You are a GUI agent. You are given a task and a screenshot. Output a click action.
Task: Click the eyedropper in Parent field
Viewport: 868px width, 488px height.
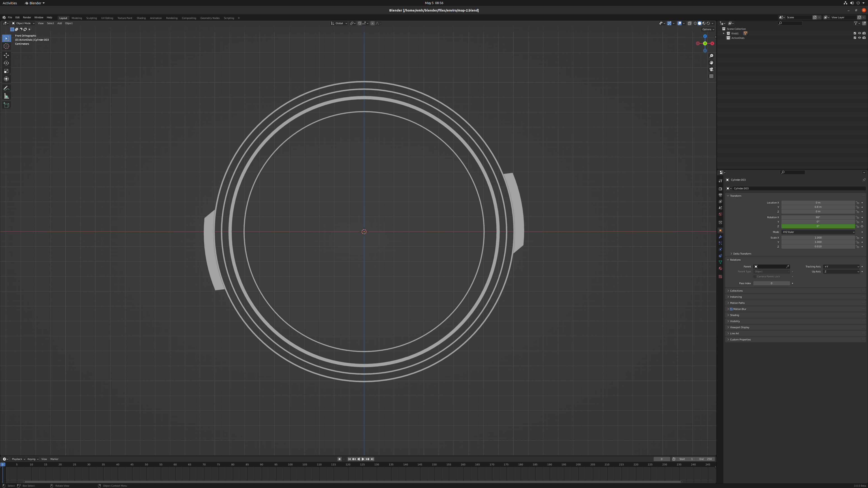pyautogui.click(x=788, y=267)
